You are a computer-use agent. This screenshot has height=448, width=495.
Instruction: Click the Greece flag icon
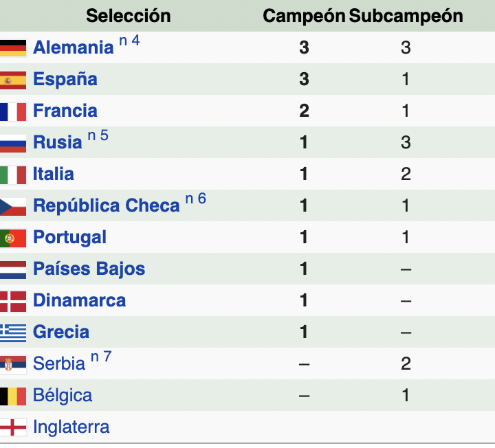13,333
